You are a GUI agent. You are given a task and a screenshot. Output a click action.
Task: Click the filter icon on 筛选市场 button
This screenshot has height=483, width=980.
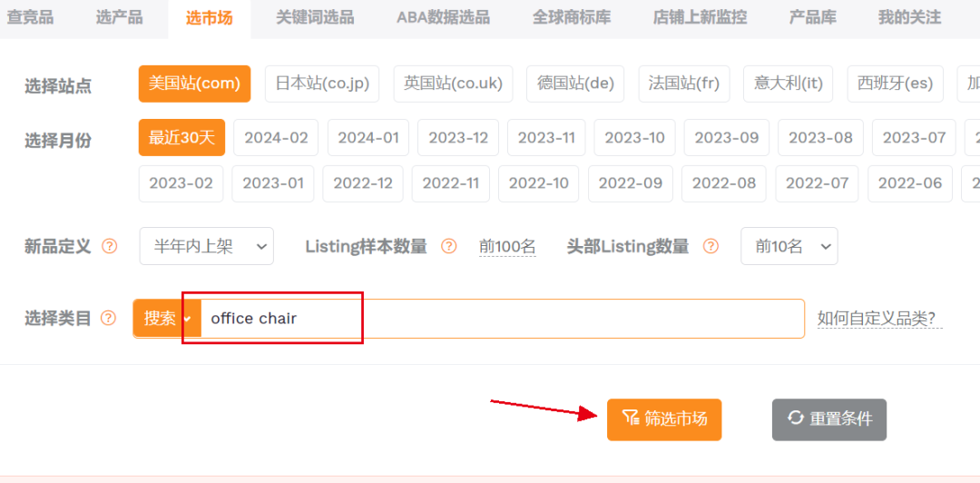pyautogui.click(x=630, y=419)
